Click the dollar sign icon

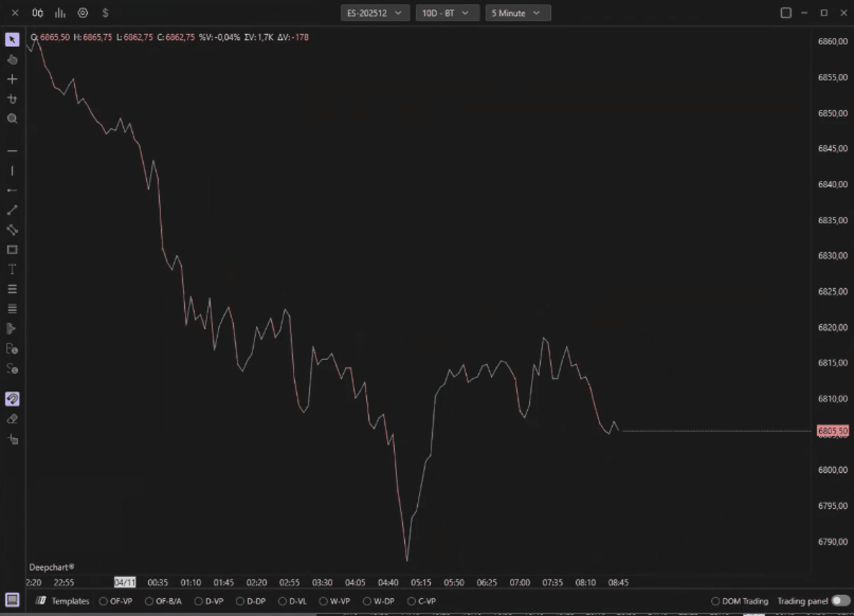(106, 13)
